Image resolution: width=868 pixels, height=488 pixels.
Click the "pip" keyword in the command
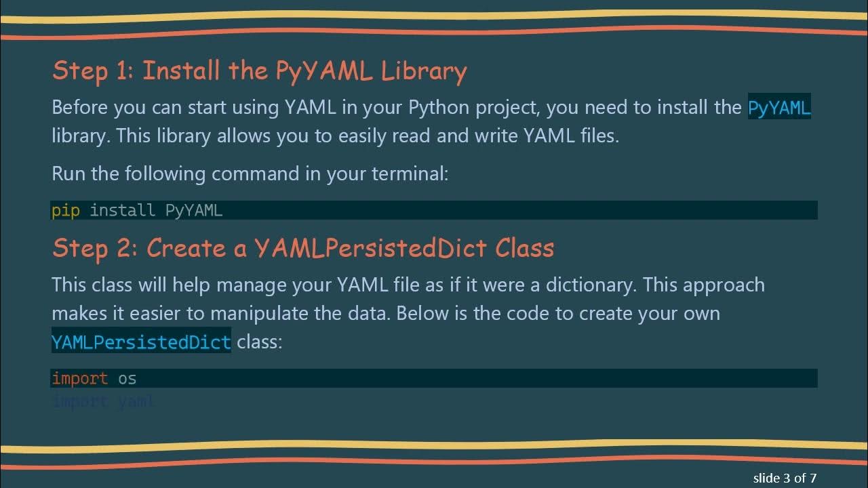[66, 210]
